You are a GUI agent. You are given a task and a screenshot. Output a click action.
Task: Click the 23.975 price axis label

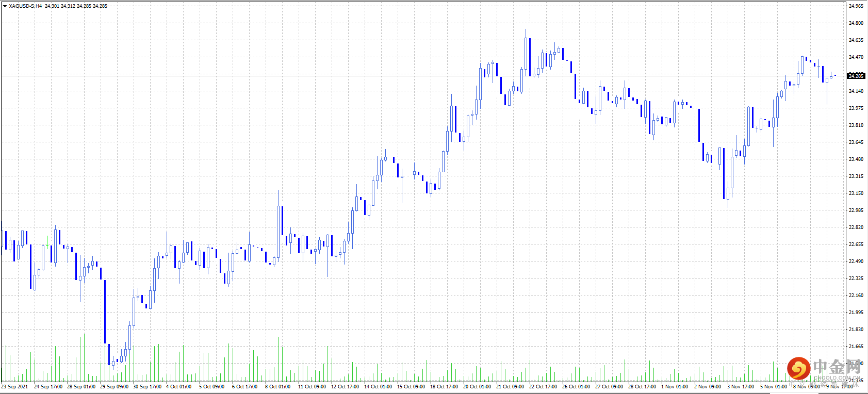[x=856, y=108]
